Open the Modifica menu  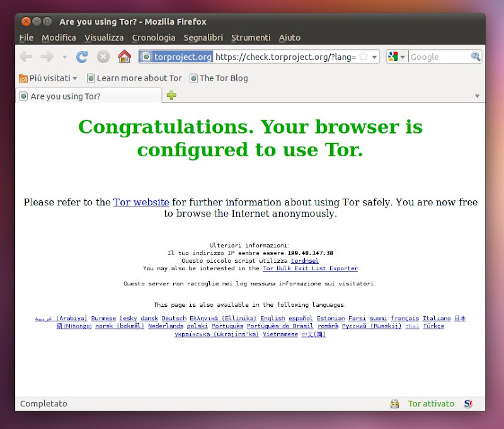pos(59,38)
